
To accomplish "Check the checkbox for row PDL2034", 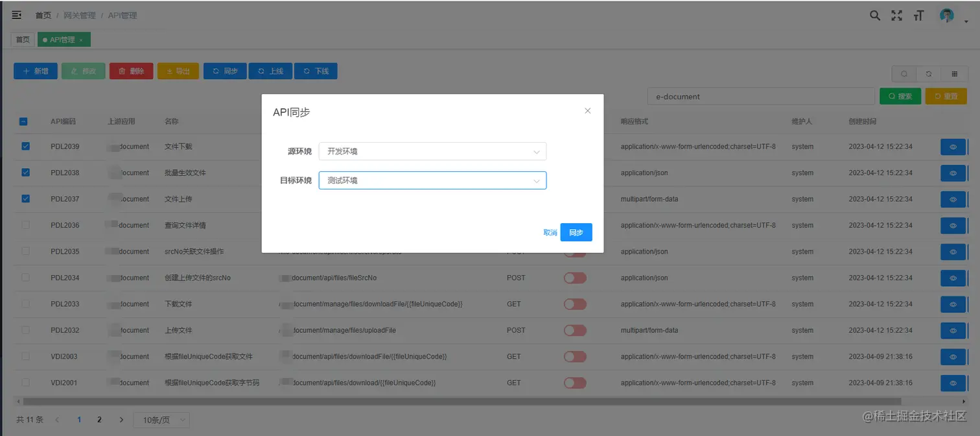I will coord(26,277).
